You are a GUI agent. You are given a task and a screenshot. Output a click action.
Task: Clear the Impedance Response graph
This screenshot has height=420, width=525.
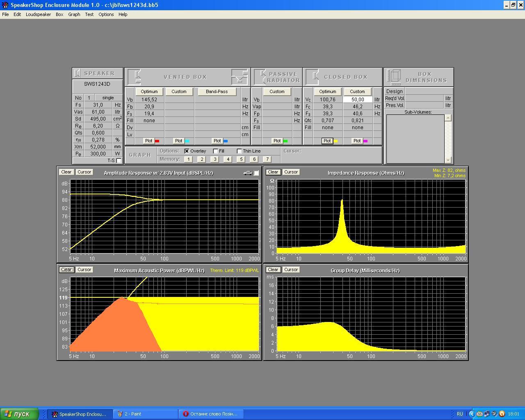[273, 172]
